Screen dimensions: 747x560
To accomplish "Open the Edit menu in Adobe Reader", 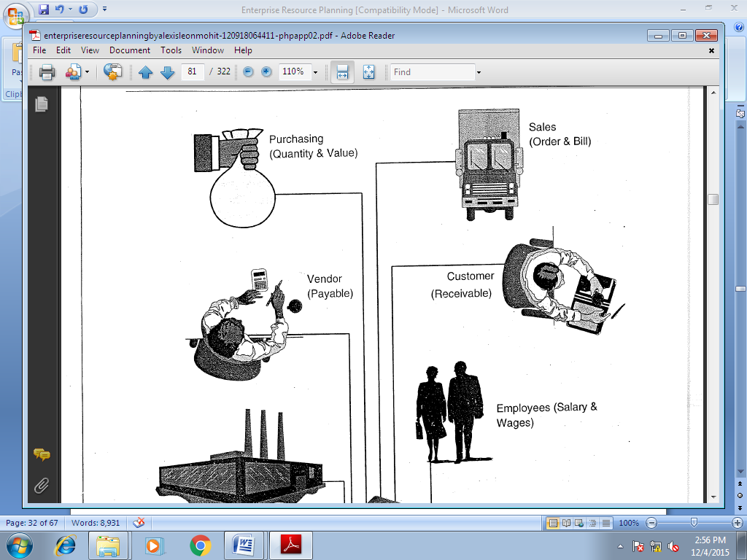I will (63, 50).
